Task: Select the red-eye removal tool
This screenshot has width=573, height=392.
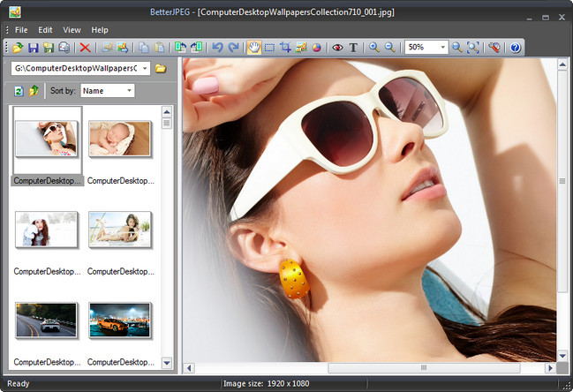Action: [336, 48]
